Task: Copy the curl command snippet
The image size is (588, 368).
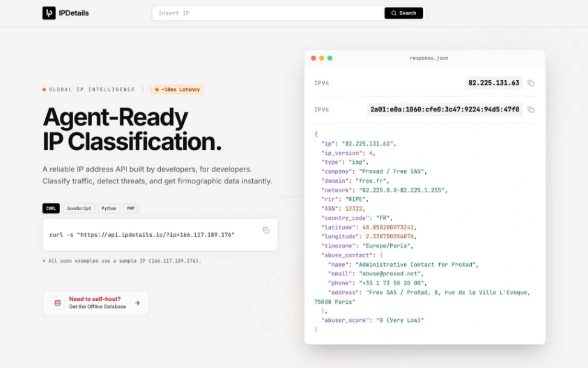Action: [x=266, y=231]
